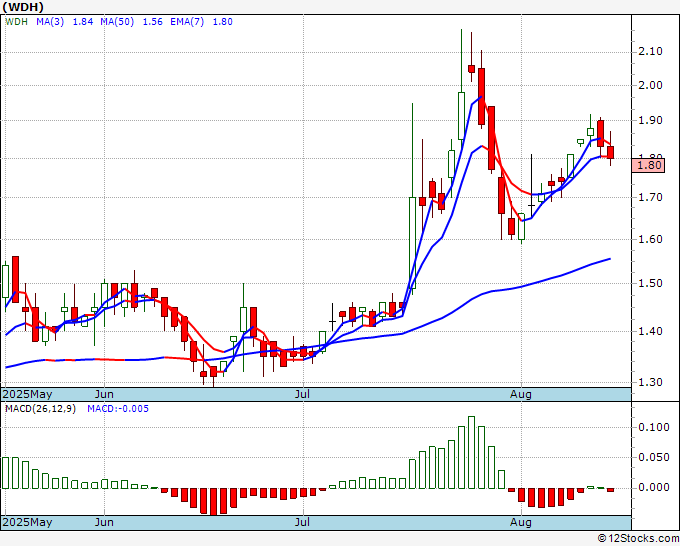This screenshot has height=546, width=680.
Task: Open the 12Stocks.com copyright link
Action: (x=638, y=539)
